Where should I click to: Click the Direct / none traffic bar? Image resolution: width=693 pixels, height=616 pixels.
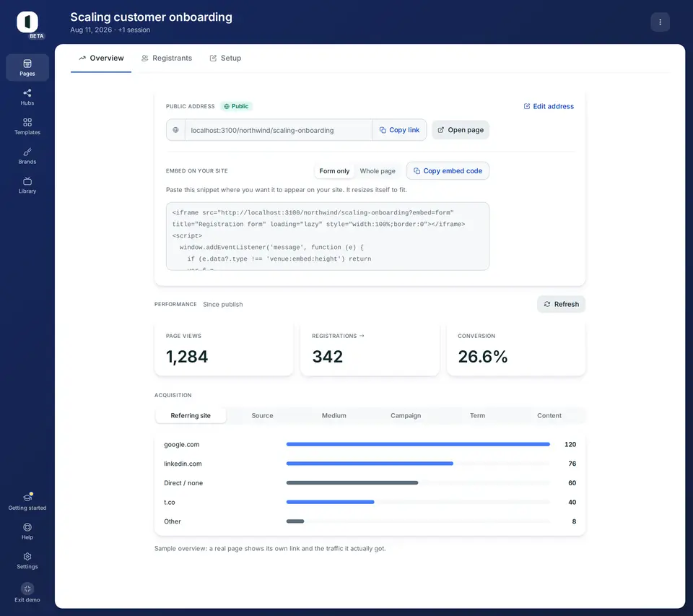tap(352, 483)
